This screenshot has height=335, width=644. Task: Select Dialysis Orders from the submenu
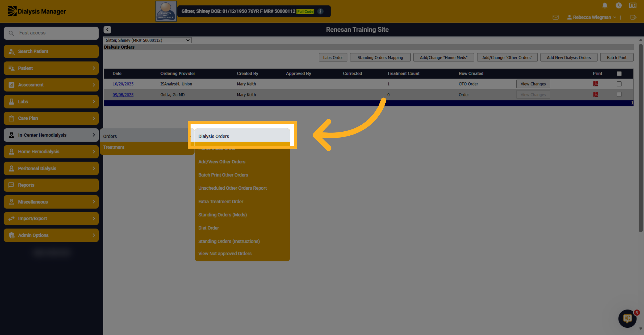242,136
